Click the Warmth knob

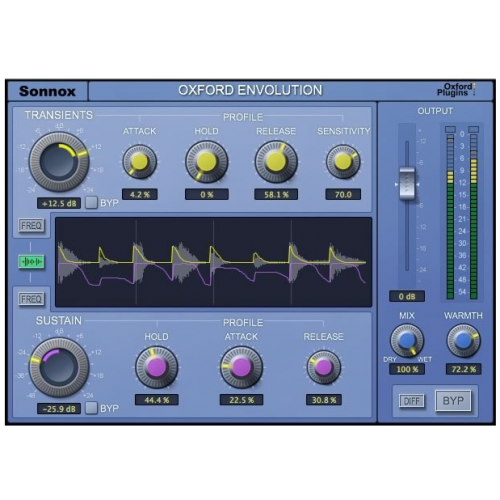(x=463, y=341)
